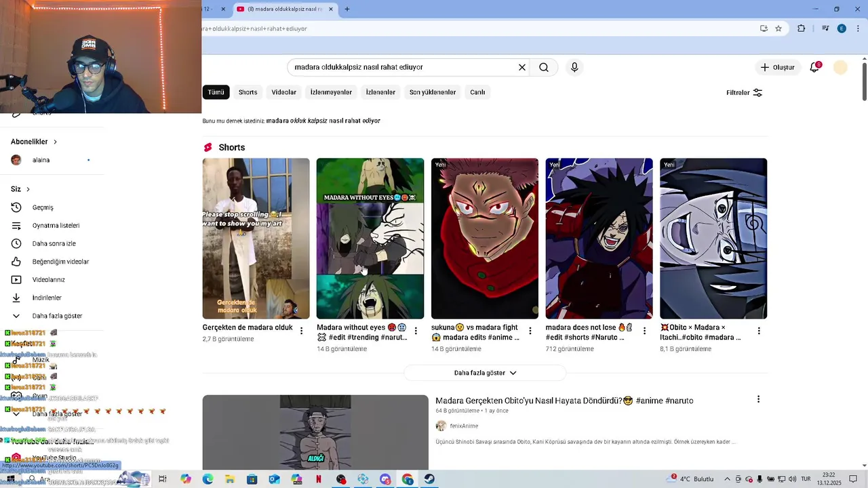Select the Tümü filter chip

(x=216, y=92)
